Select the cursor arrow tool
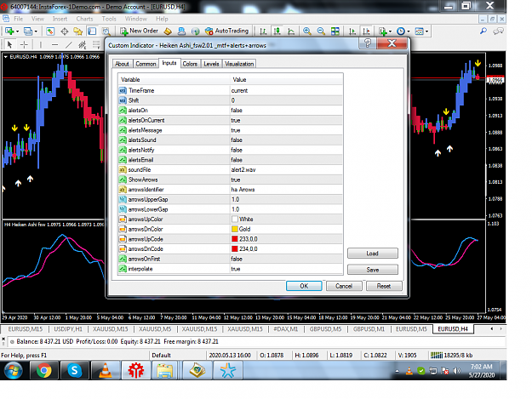 pyautogui.click(x=9, y=44)
